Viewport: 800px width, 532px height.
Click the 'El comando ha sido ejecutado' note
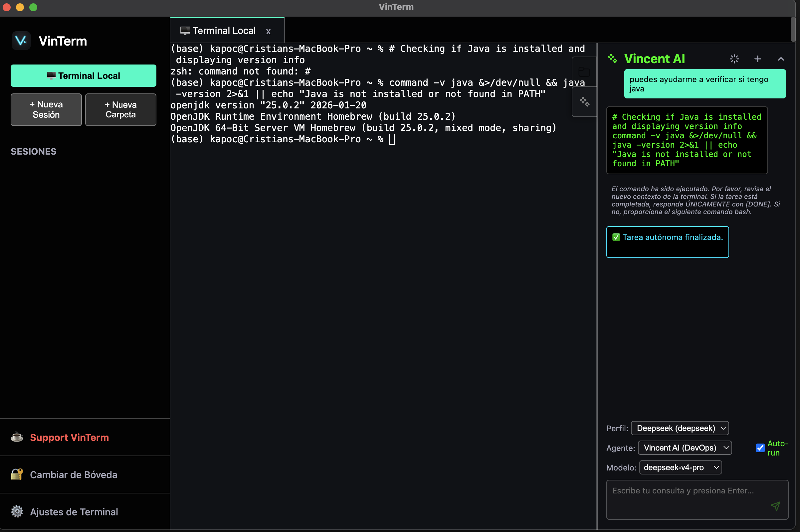696,200
